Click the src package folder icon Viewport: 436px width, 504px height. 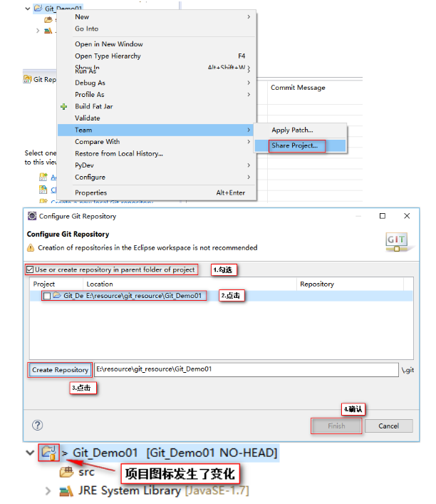click(66, 472)
